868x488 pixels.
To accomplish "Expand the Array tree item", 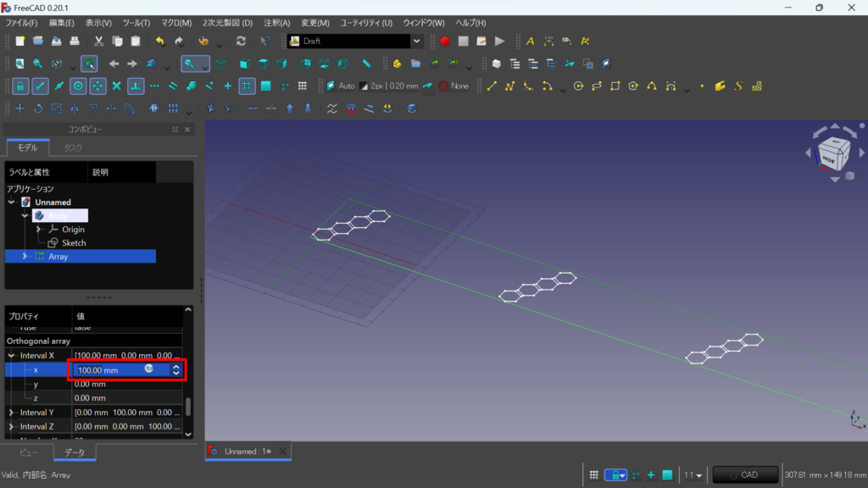I will tap(25, 256).
